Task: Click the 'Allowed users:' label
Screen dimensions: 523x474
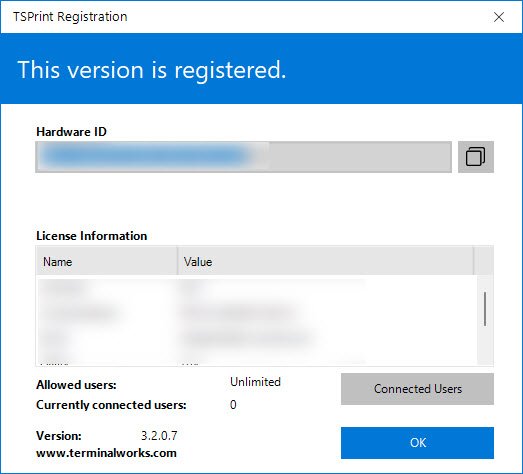Action: coord(76,385)
